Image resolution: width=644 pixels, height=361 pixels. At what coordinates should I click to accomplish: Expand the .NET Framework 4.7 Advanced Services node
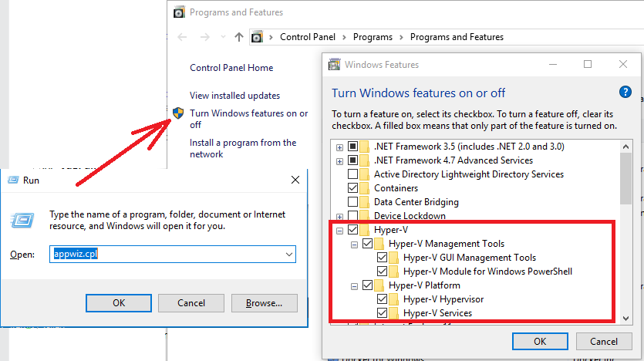click(339, 161)
